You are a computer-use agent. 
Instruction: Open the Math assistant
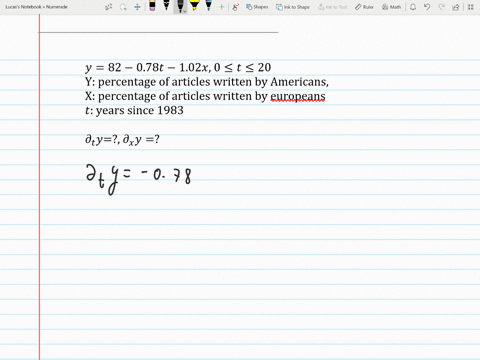(x=391, y=7)
